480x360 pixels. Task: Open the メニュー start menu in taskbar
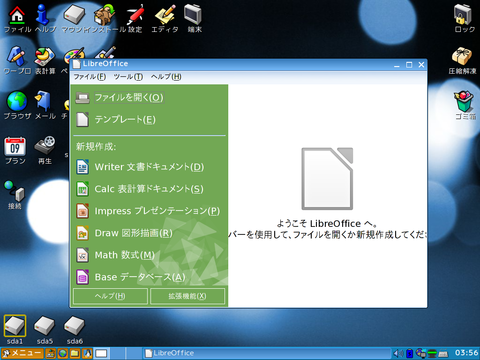(22, 353)
